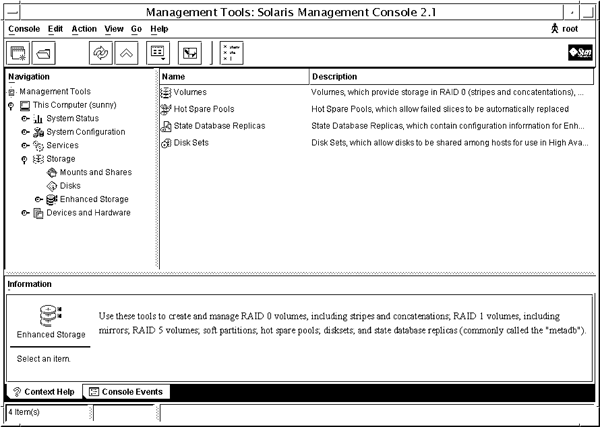Expand the Devices and Hardware node

[x=25, y=213]
